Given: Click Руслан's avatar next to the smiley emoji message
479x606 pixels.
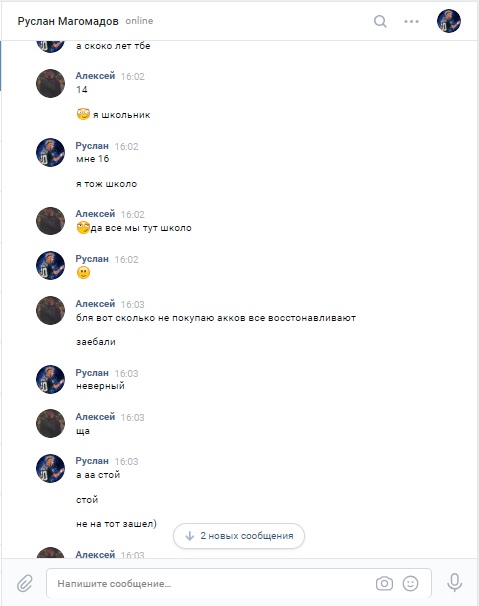Looking at the screenshot, I should (50, 266).
